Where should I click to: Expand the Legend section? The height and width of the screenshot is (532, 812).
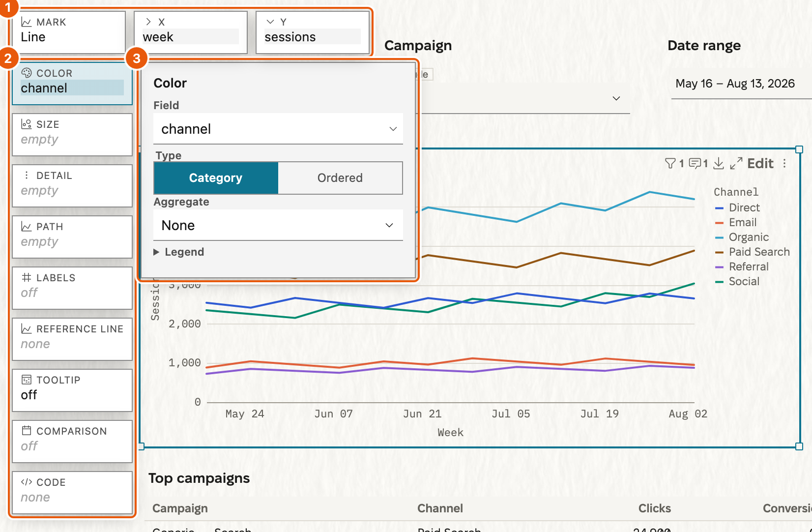(x=179, y=252)
